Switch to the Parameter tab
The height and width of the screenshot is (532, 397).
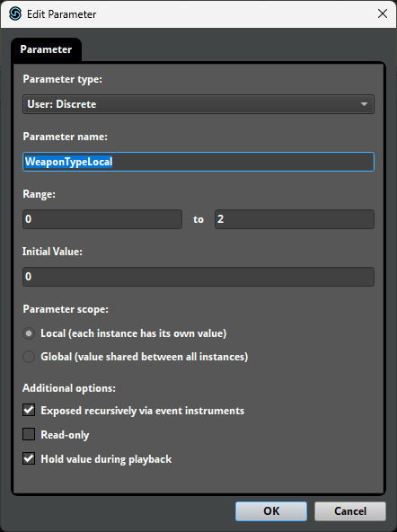[x=46, y=49]
